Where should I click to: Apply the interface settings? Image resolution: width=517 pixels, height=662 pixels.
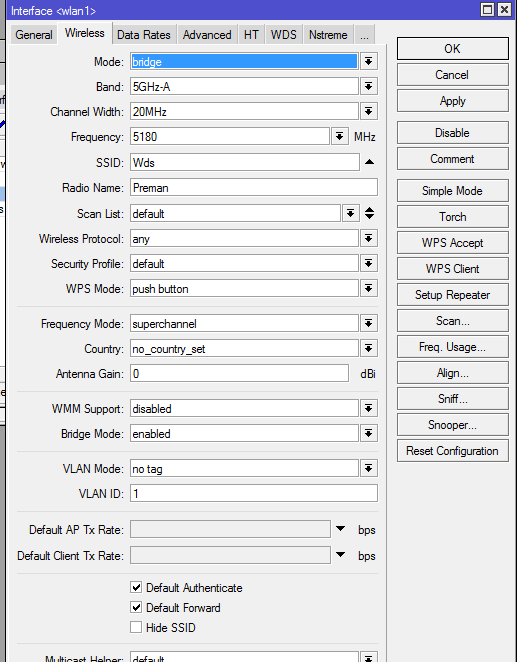tap(452, 101)
